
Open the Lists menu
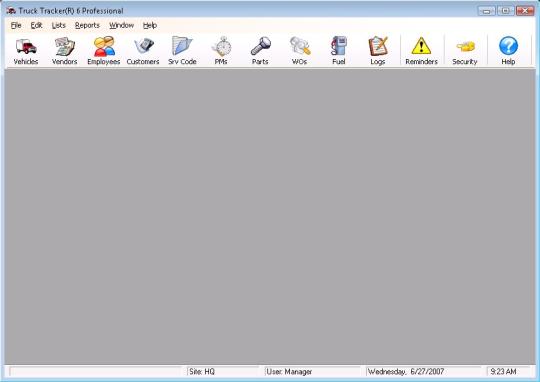point(59,25)
